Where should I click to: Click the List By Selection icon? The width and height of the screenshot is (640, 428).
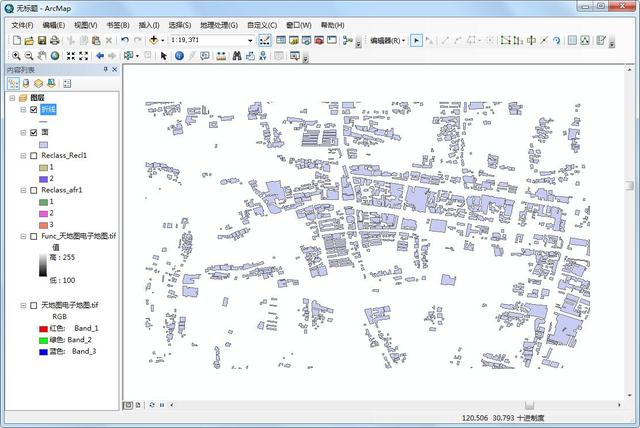point(51,84)
